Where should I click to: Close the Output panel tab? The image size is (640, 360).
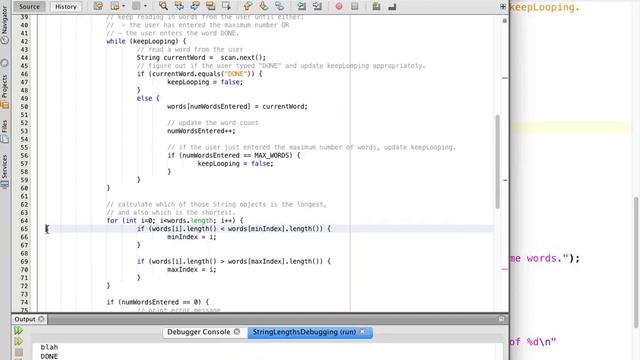41,319
